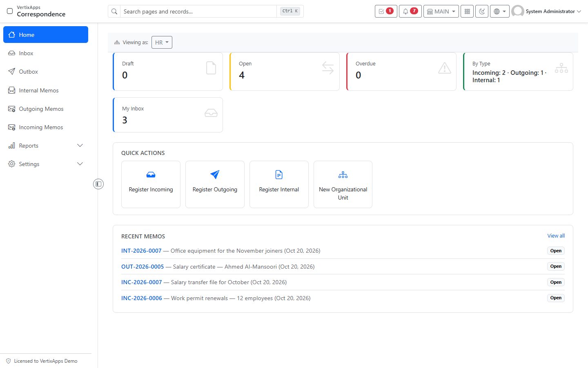Click the By Type org chart icon
588x368 pixels.
point(561,68)
